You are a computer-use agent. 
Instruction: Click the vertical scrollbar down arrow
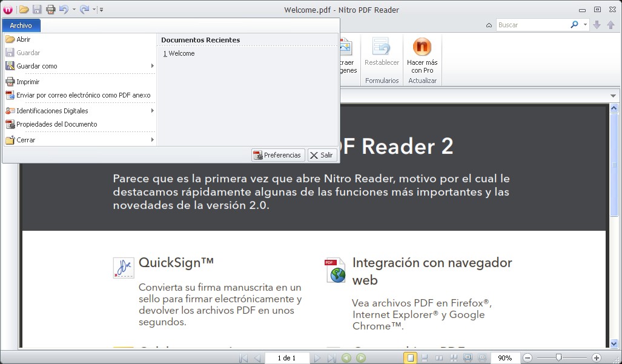tap(614, 344)
